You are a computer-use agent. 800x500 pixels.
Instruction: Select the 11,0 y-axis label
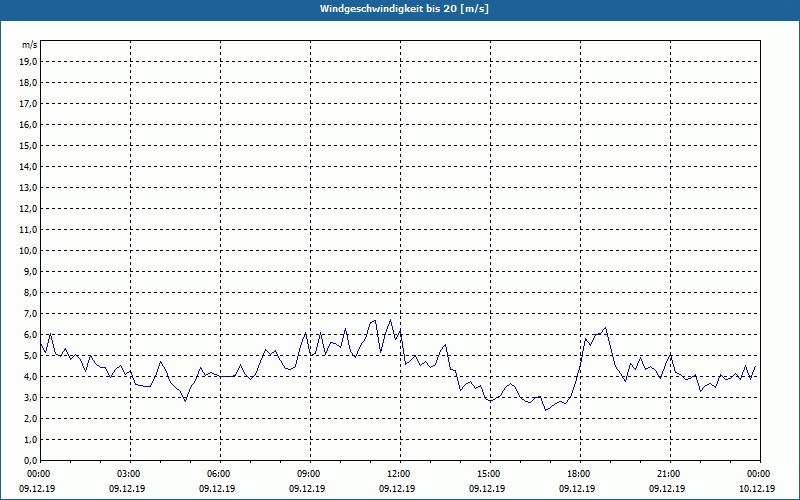click(x=28, y=230)
